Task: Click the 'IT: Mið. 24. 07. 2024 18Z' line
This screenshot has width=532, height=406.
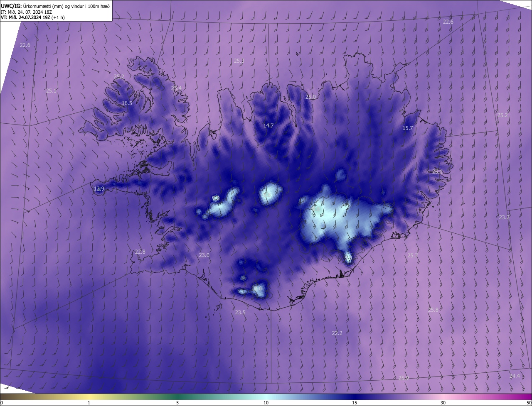Action: click(x=27, y=12)
